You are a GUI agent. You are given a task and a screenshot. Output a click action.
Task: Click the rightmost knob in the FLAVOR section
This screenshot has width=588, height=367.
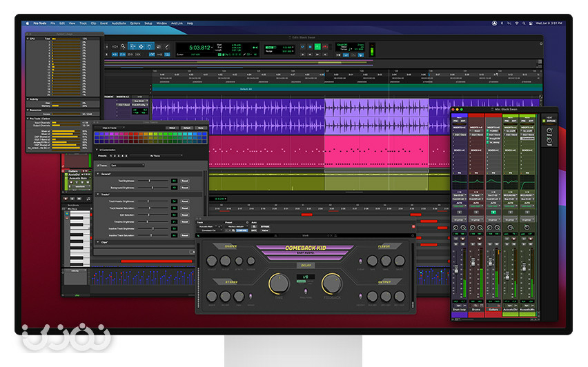click(400, 261)
